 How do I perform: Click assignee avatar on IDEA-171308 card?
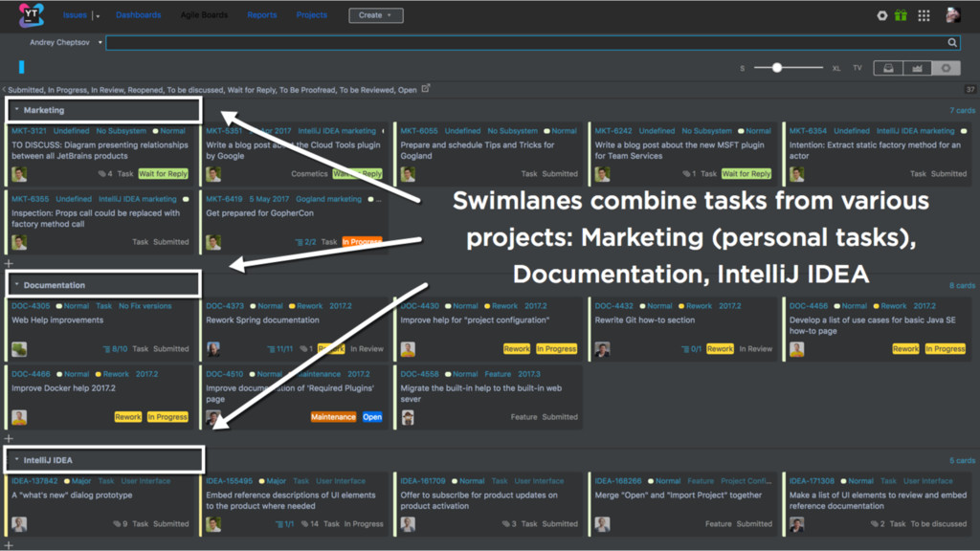point(797,523)
